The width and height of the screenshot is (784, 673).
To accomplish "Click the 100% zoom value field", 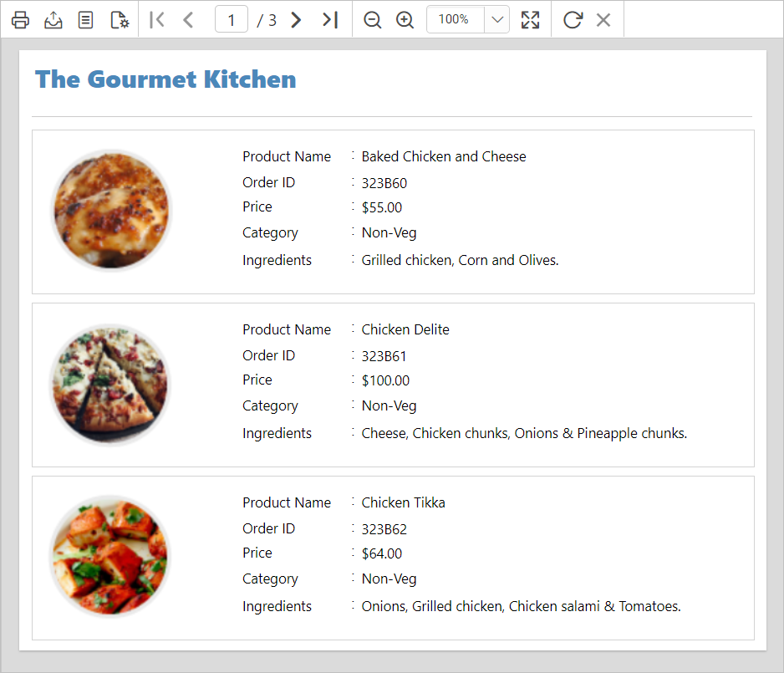I will [455, 19].
